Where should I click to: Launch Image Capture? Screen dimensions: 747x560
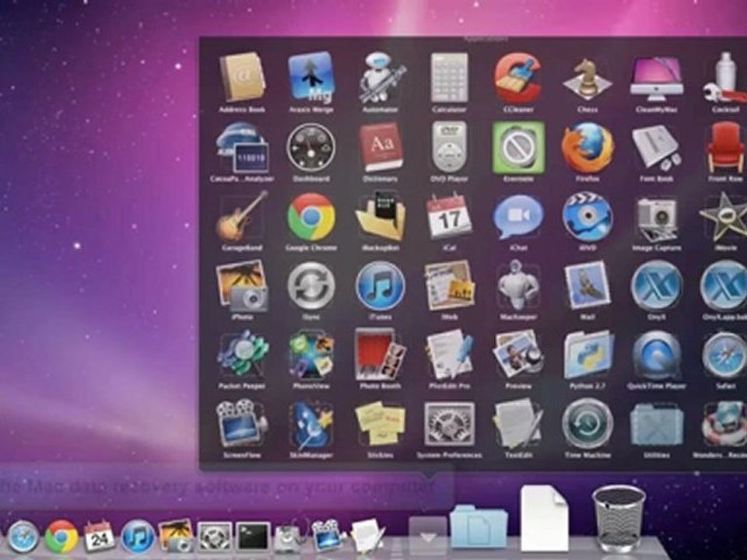(x=657, y=218)
